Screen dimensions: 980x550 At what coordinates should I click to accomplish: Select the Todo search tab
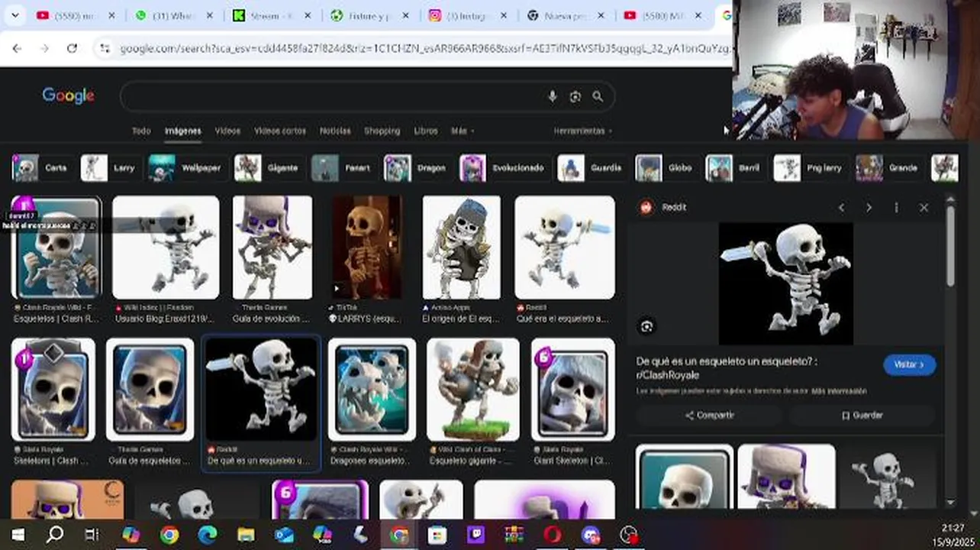tap(141, 131)
